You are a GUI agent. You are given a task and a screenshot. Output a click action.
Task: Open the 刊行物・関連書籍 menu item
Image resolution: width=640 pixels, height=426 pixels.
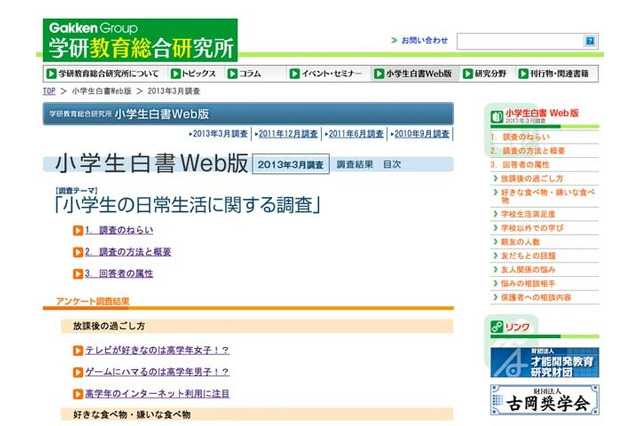[553, 73]
